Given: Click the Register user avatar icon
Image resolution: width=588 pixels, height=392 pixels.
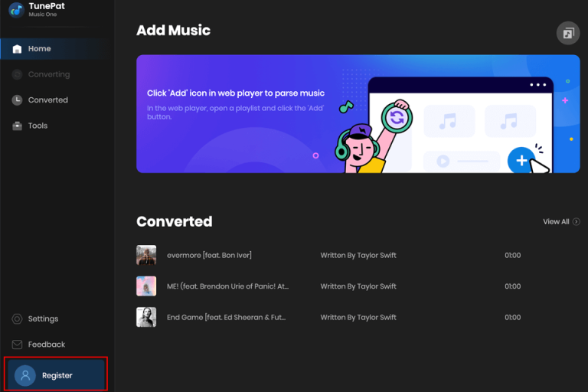Looking at the screenshot, I should pos(25,375).
